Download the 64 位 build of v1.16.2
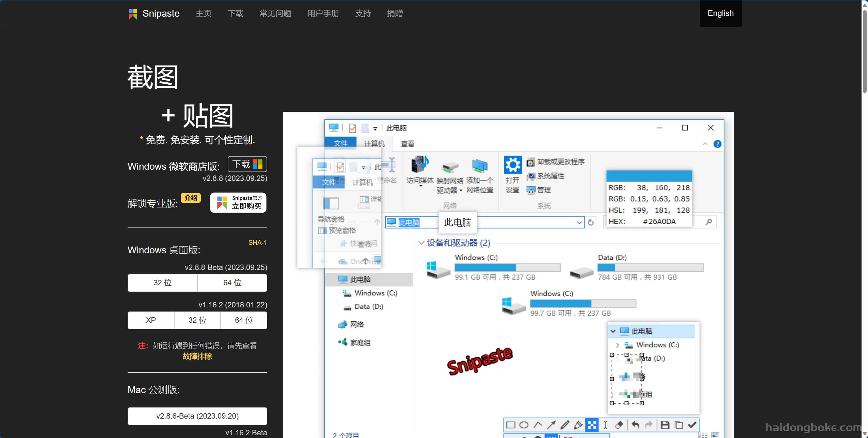Viewport: 868px width, 438px height. 244,320
